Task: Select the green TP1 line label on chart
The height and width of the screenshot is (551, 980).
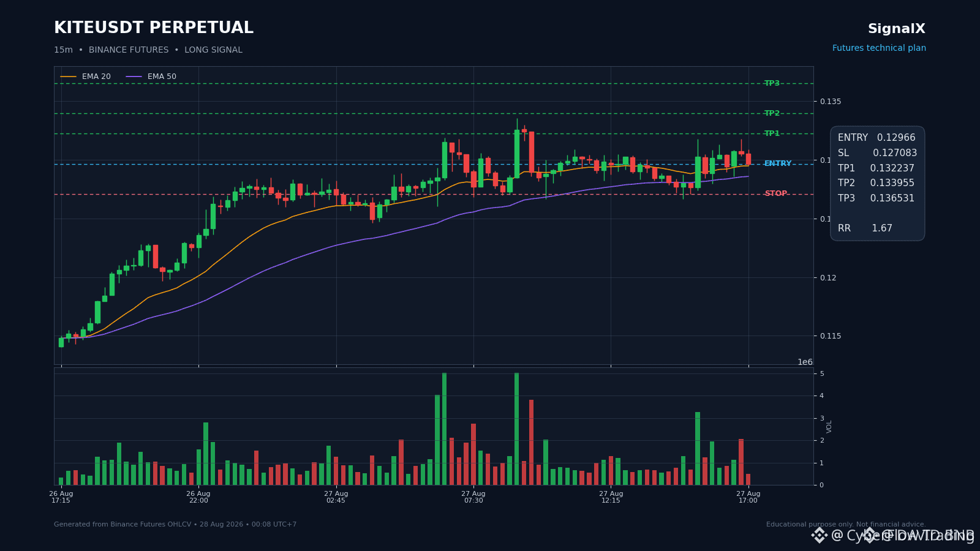Action: coord(772,133)
